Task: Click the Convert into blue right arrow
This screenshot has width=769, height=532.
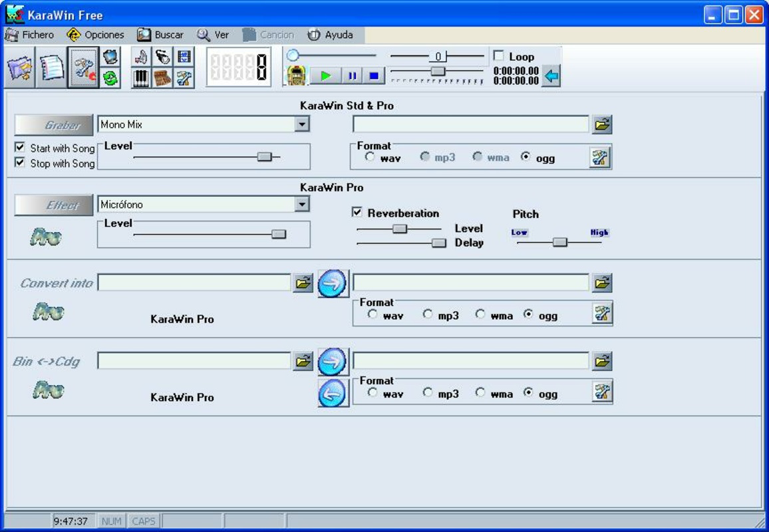Action: 333,283
